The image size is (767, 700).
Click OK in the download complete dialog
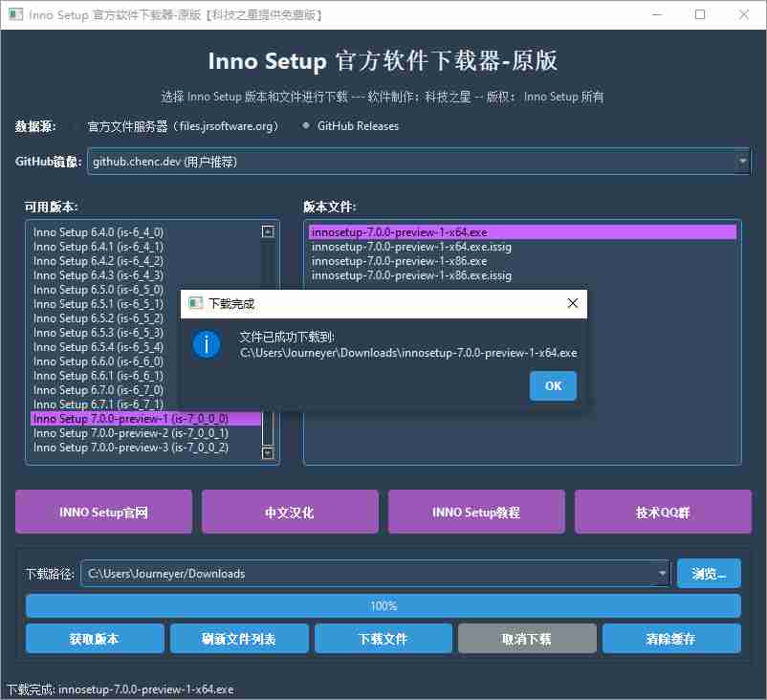coord(553,386)
